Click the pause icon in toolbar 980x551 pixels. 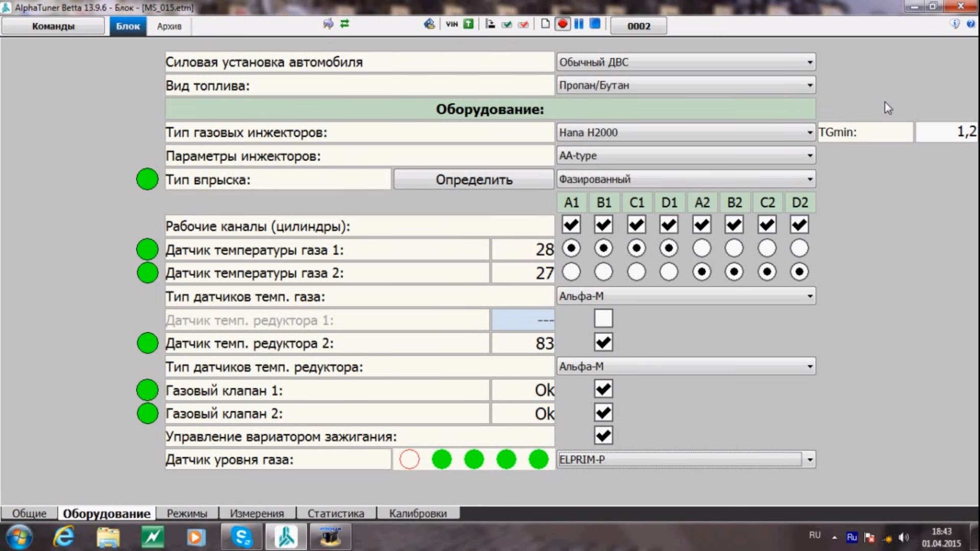pos(579,24)
